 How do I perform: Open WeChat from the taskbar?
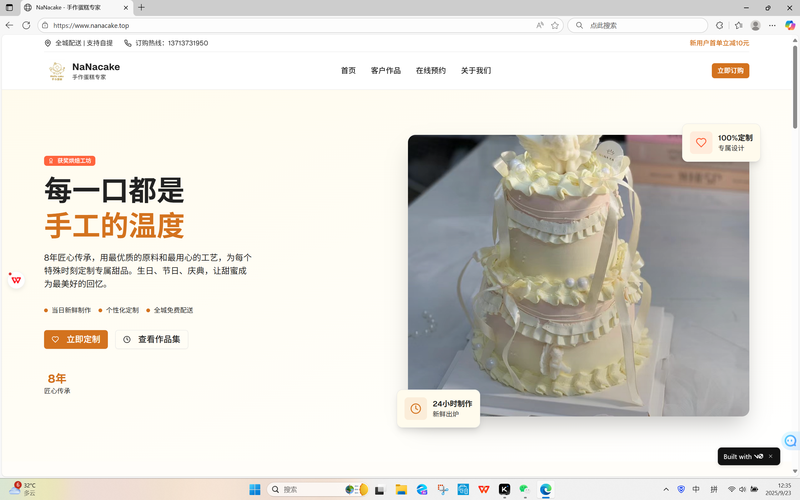(x=524, y=489)
